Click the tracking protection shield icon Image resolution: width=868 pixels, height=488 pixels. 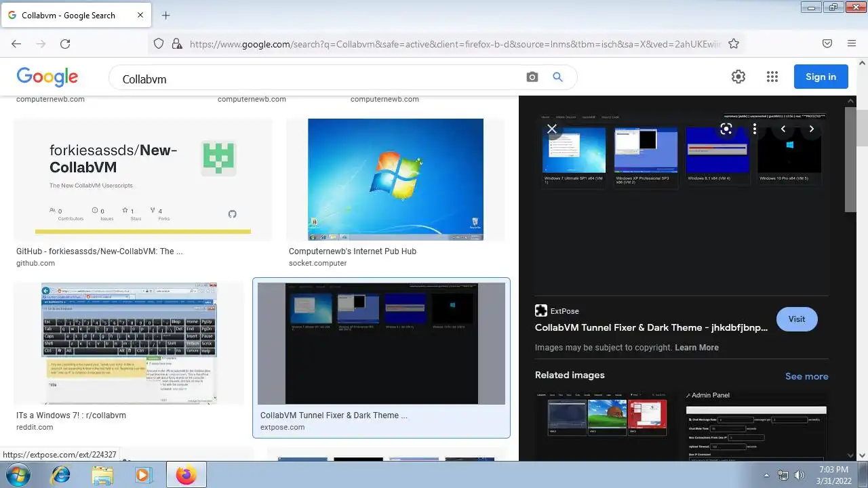coord(159,44)
